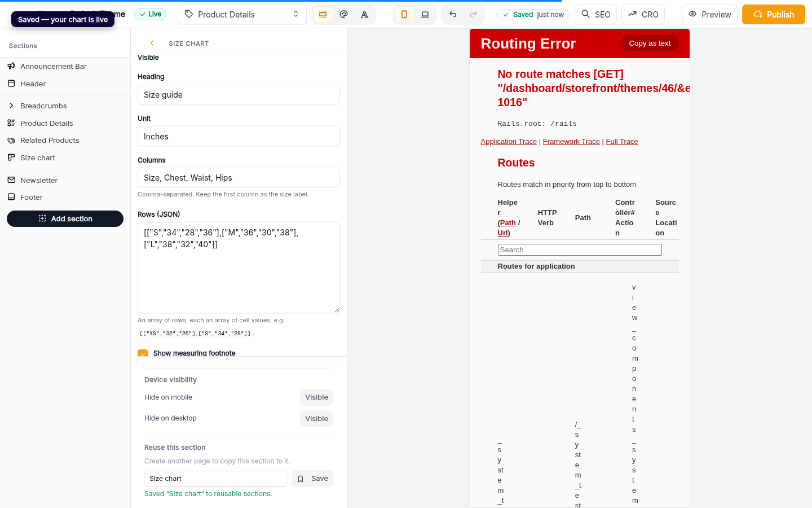Screen dimensions: 812x508
Task: Open the Framework Trace link
Action: (571, 142)
